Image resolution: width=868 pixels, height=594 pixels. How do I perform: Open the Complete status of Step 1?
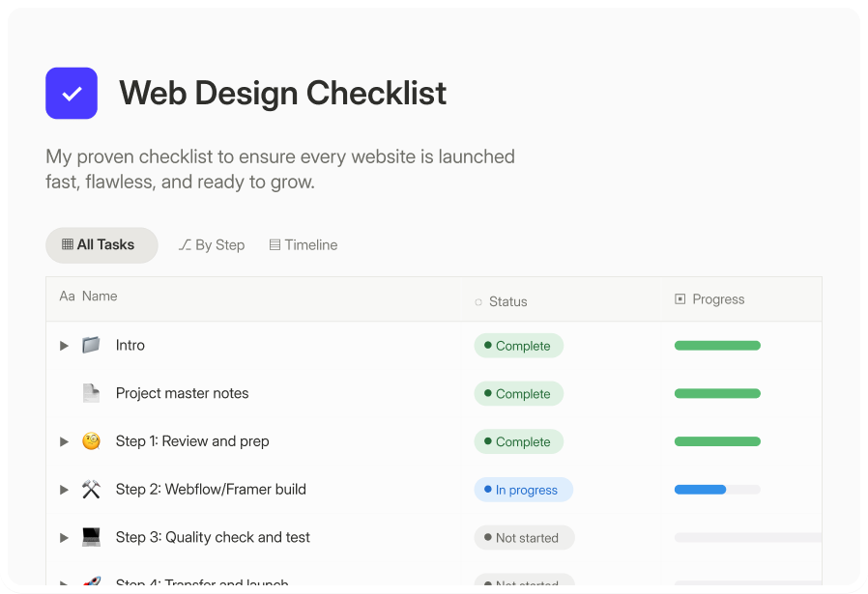pyautogui.click(x=519, y=442)
